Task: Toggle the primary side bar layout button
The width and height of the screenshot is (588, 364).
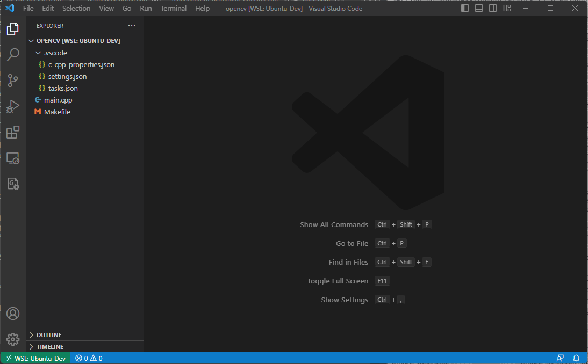Action: tap(464, 8)
